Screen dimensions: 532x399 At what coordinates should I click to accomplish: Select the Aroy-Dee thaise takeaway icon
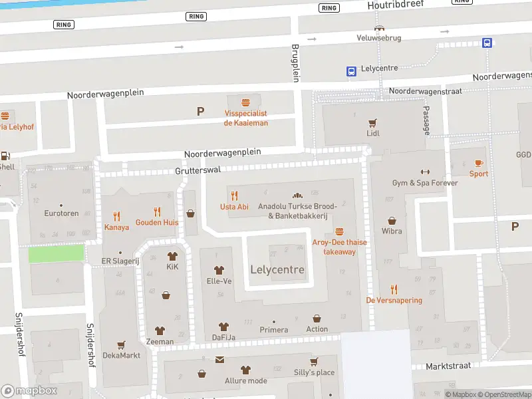pos(339,231)
